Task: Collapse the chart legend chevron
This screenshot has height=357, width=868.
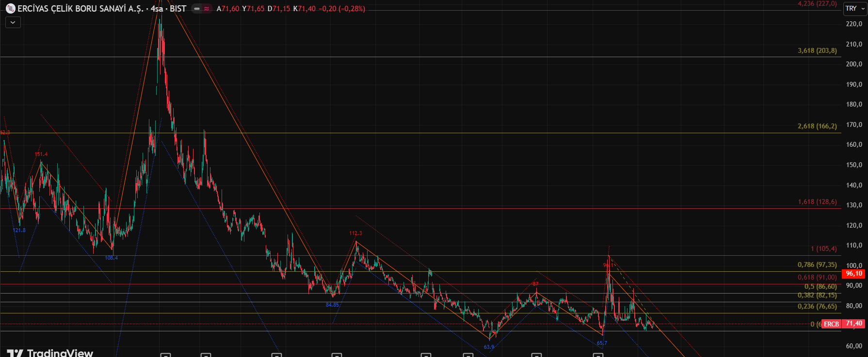Action: [13, 22]
